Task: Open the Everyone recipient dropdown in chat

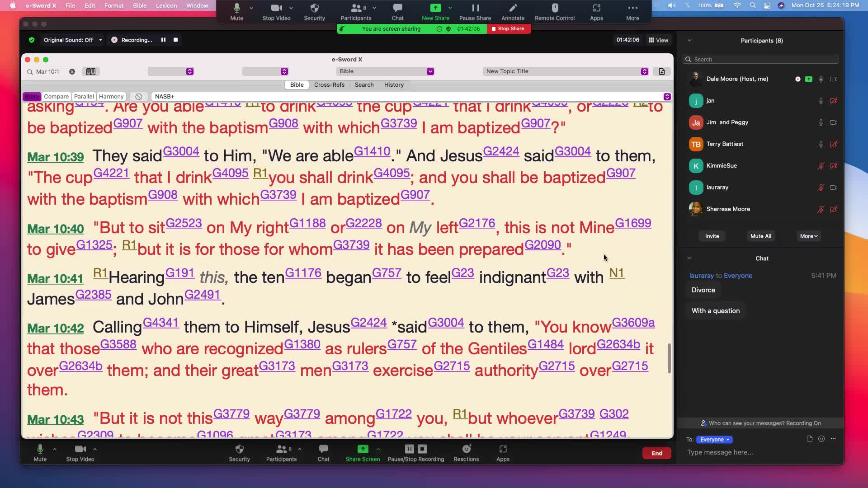Action: pos(714,440)
